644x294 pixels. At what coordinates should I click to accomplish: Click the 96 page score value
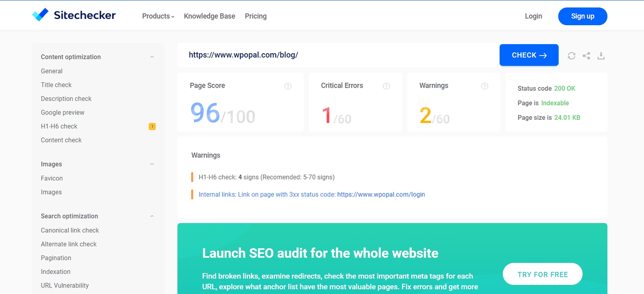pyautogui.click(x=205, y=113)
